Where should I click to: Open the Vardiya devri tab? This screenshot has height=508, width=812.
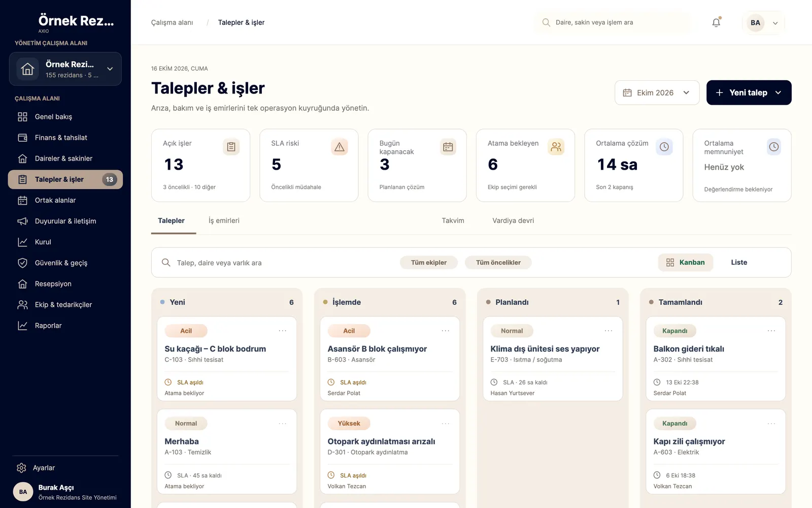(x=513, y=220)
